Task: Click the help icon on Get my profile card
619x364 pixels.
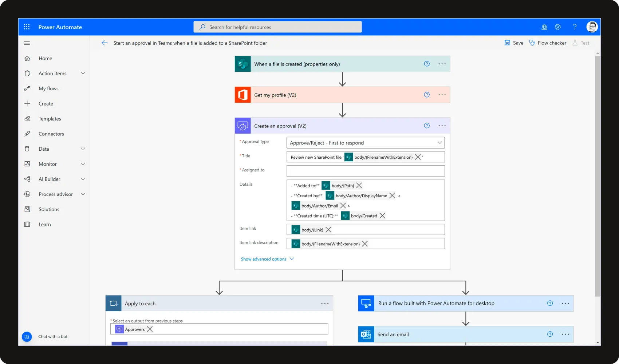Action: [426, 95]
